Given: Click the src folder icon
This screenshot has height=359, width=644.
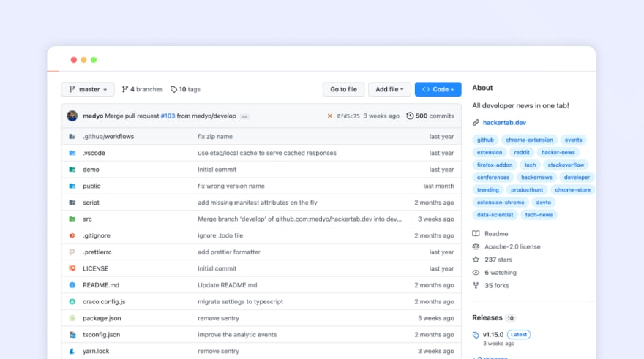Looking at the screenshot, I should 72,219.
